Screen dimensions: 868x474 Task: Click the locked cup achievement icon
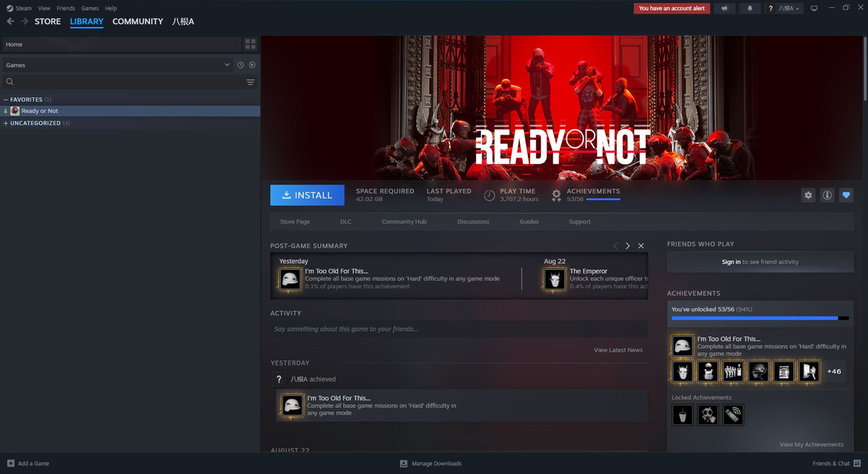coord(683,415)
